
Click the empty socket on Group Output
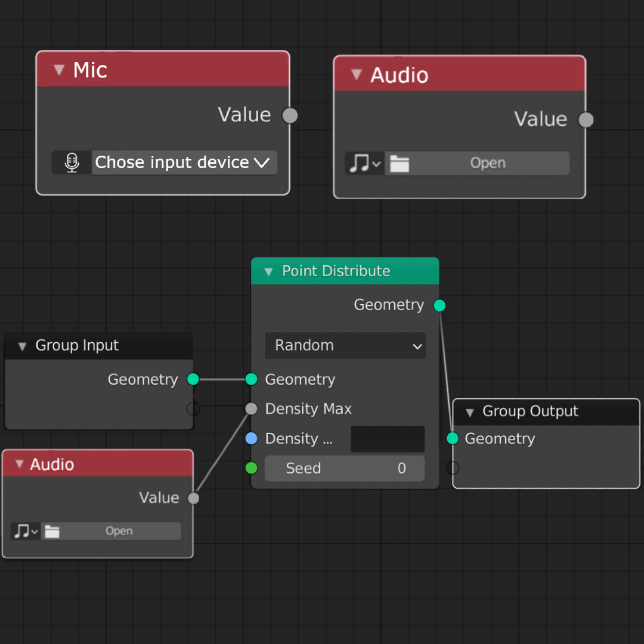pyautogui.click(x=452, y=468)
